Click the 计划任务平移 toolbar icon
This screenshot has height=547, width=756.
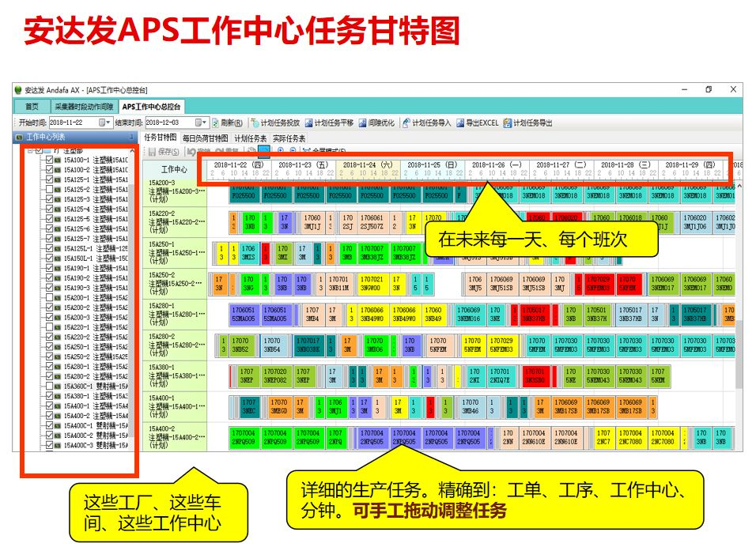[x=308, y=123]
